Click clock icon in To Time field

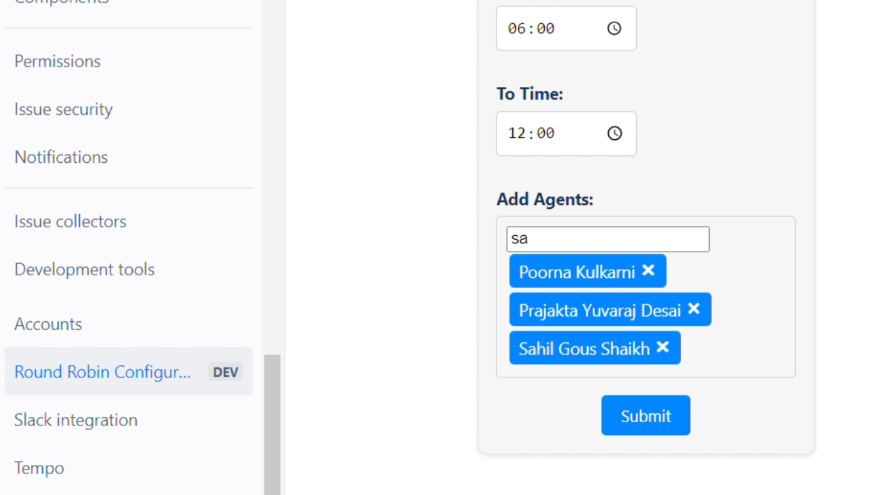tap(614, 133)
